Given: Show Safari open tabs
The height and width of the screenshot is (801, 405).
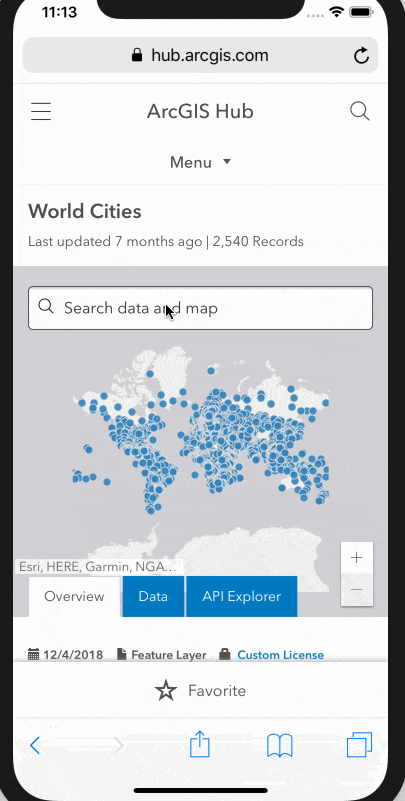Looking at the screenshot, I should click(x=360, y=744).
